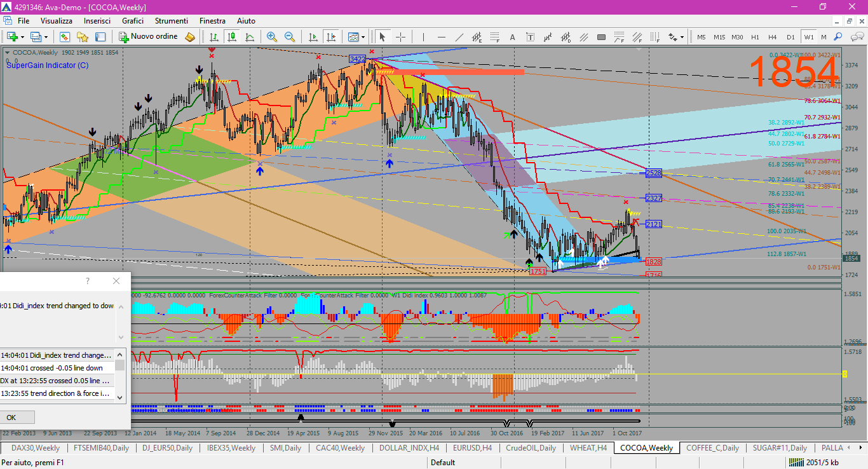This screenshot has height=469, width=868.
Task: Open the Visualizza menu
Action: pyautogui.click(x=57, y=21)
